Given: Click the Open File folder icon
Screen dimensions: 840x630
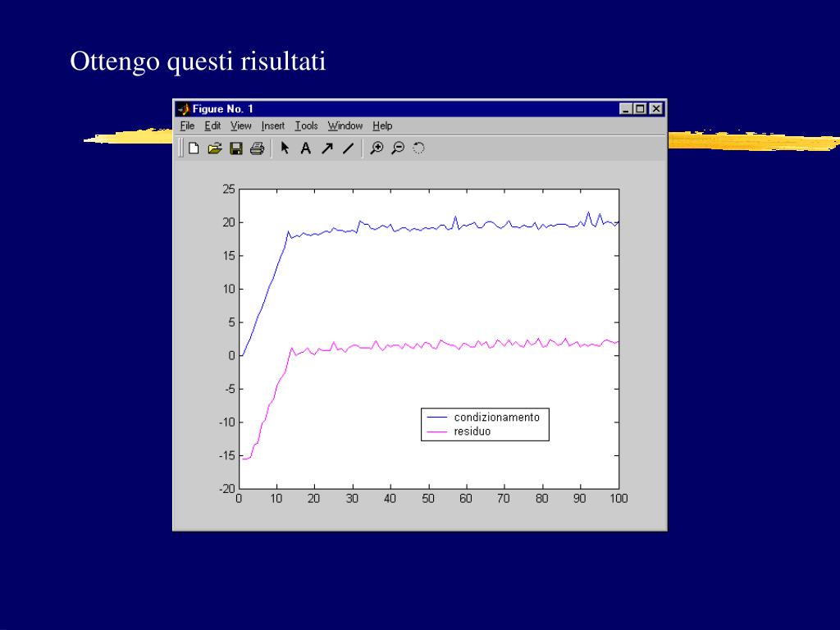Looking at the screenshot, I should pos(215,148).
